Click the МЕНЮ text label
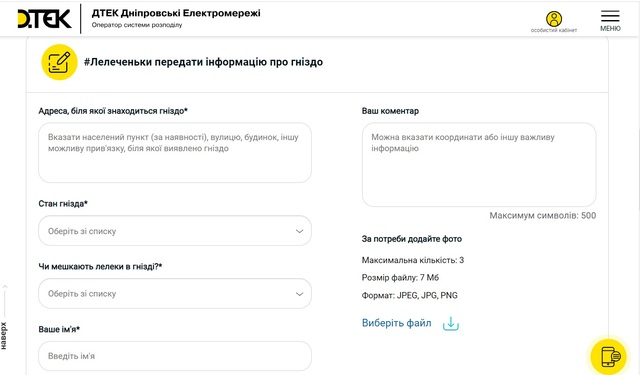 (610, 29)
